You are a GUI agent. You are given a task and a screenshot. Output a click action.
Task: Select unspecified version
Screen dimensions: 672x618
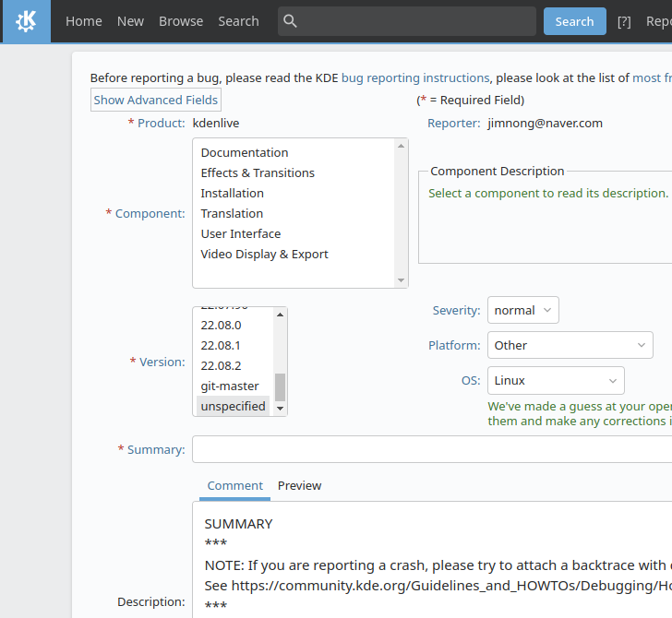(234, 407)
